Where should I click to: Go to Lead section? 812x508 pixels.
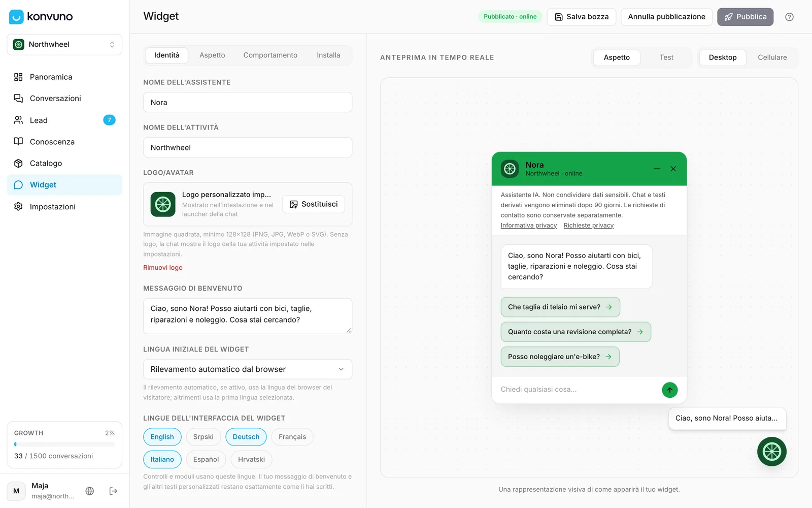click(x=64, y=120)
